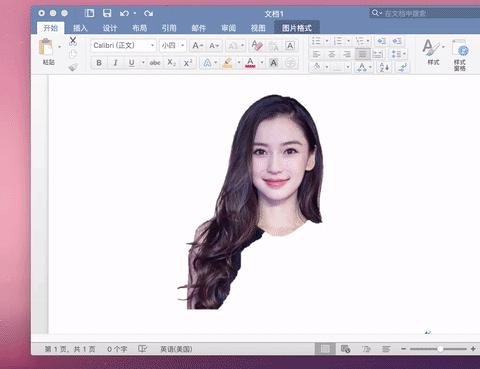This screenshot has height=369, width=480.
Task: Switch to print layout view in status bar
Action: [x=325, y=349]
